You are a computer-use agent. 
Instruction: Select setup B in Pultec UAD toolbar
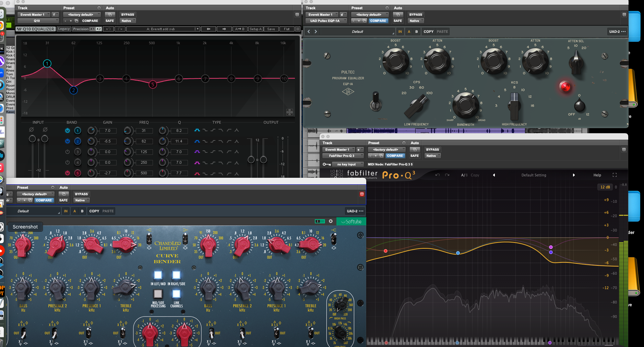pyautogui.click(x=417, y=32)
